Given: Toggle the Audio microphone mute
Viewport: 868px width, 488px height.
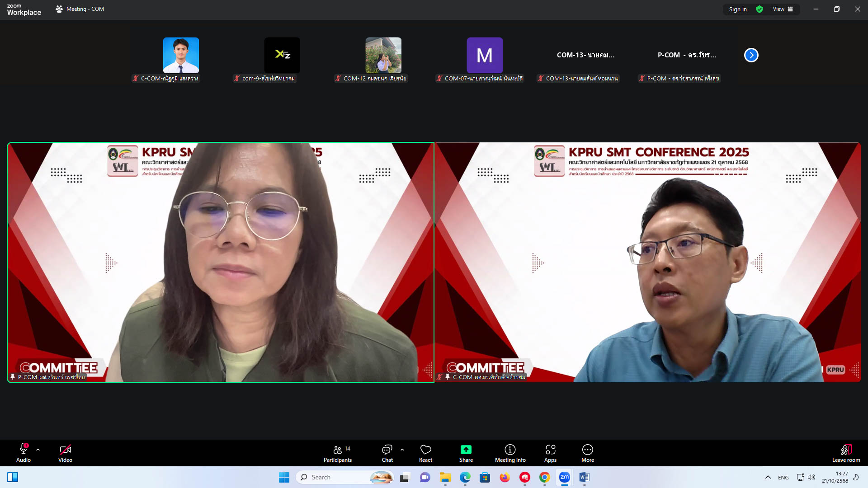Looking at the screenshot, I should coord(24,453).
